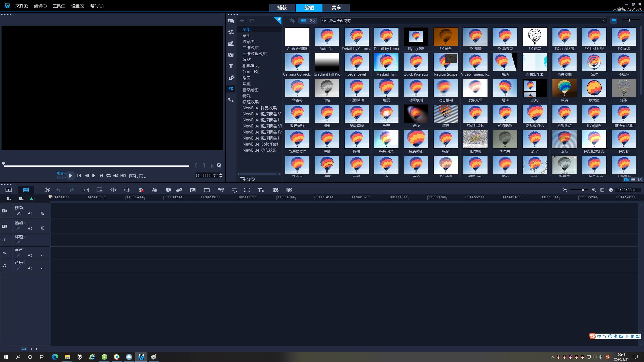644x362 pixels.
Task: Open the Path motion library icon
Action: [x=231, y=100]
